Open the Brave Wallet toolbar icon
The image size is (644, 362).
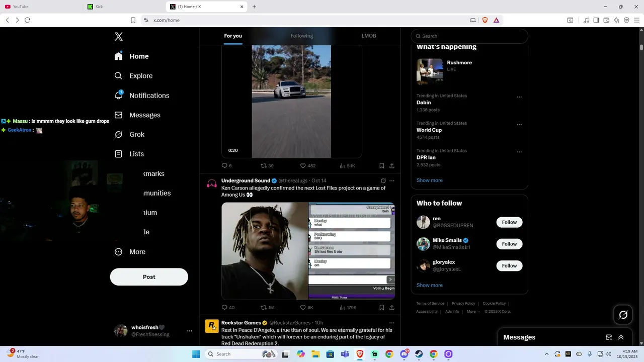tap(606, 20)
